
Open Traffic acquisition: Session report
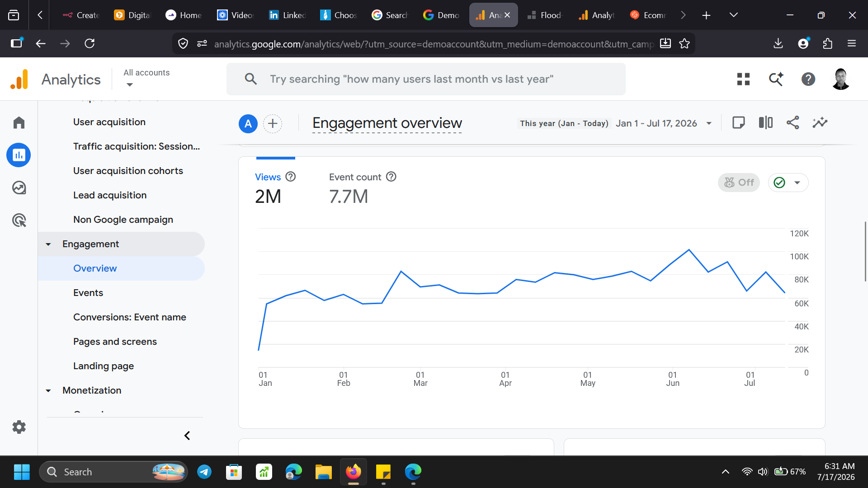pyautogui.click(x=136, y=146)
